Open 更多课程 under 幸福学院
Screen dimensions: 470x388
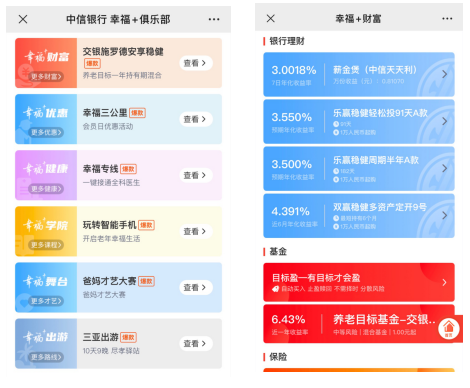click(46, 245)
